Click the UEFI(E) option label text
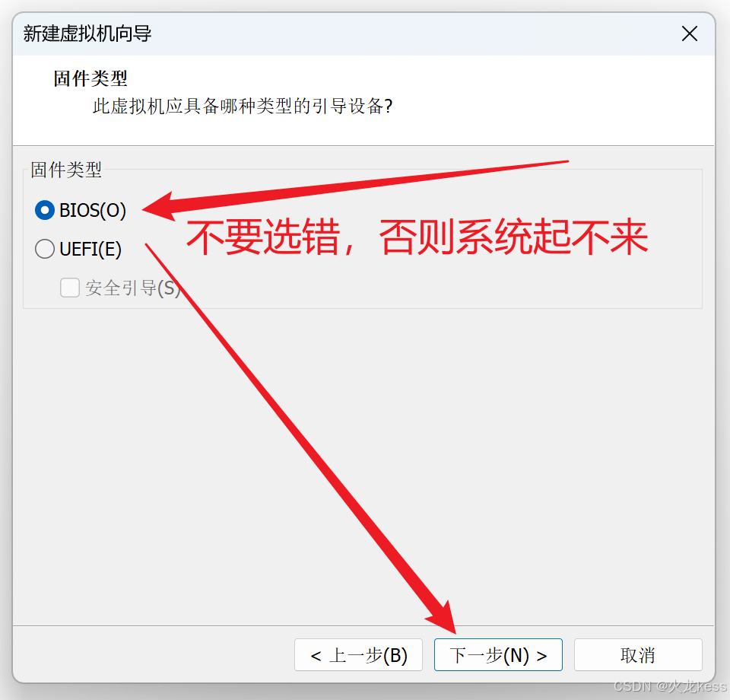The height and width of the screenshot is (700, 730). click(x=90, y=249)
